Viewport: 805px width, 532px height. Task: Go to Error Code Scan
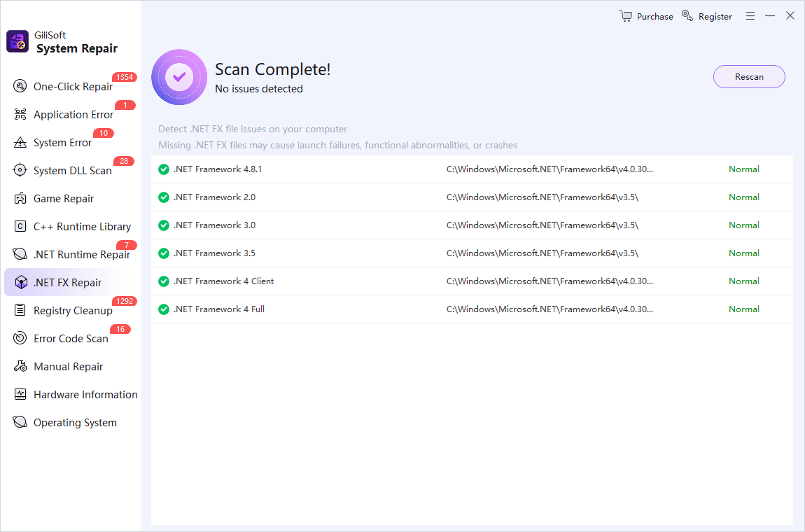71,338
